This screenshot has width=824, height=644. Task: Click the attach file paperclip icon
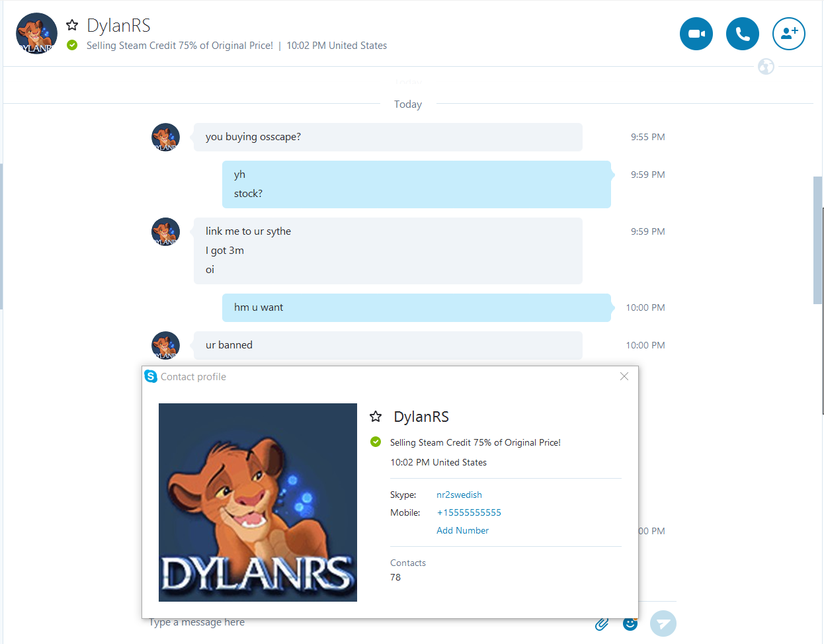[602, 624]
